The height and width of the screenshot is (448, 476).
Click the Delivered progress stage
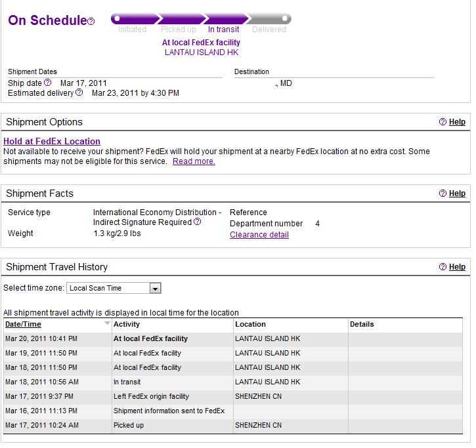coord(269,30)
